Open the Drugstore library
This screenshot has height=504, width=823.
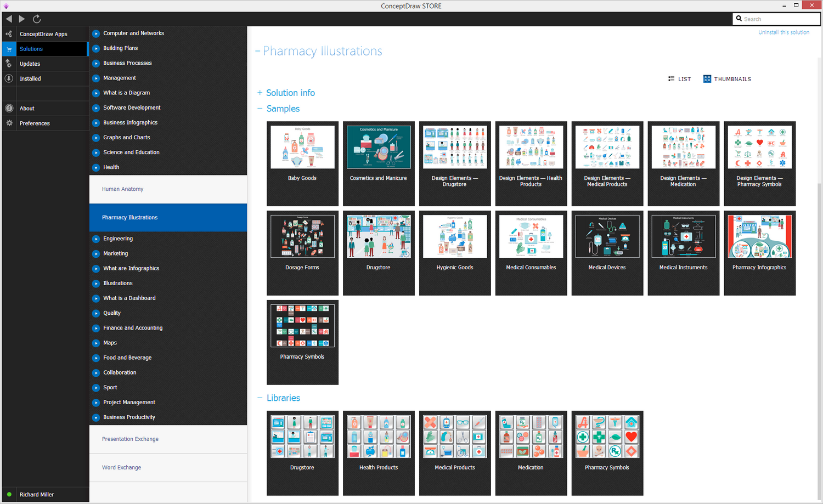click(x=302, y=453)
